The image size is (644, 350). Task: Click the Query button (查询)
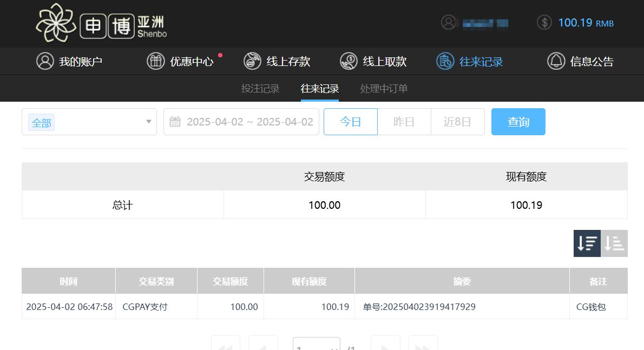coord(518,122)
